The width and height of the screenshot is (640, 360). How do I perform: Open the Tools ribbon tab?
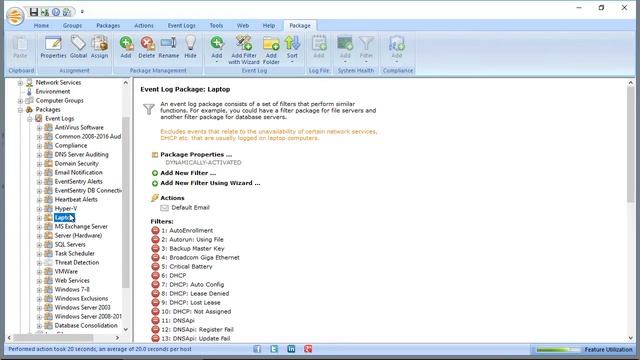coord(216,25)
